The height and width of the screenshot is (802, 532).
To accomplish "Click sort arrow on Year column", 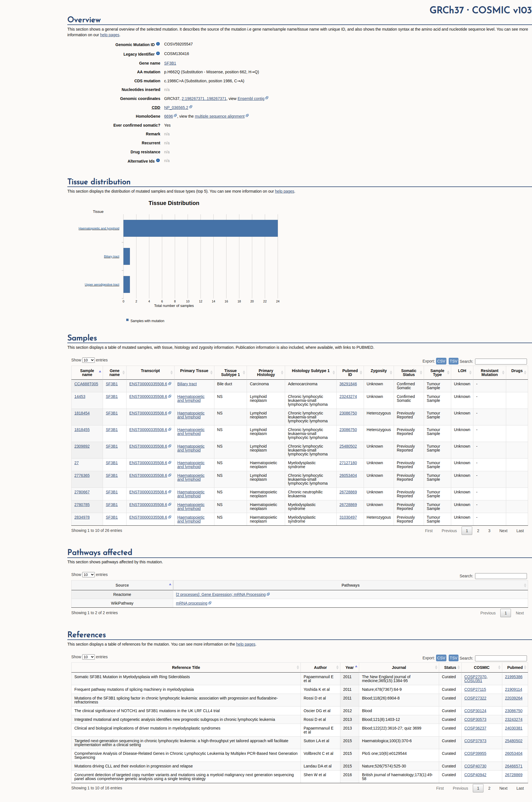I will click(356, 667).
